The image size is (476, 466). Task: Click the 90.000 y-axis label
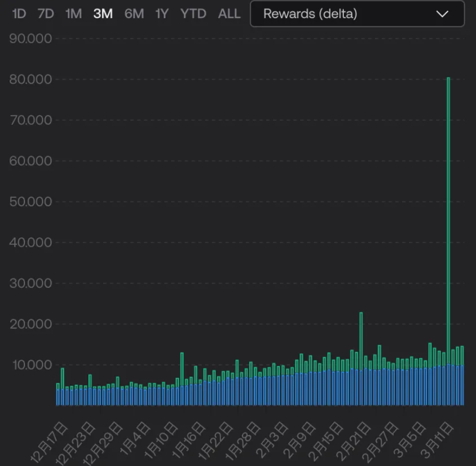30,39
